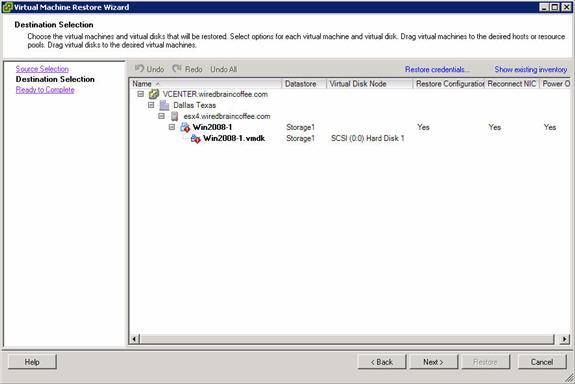This screenshot has width=575, height=384.
Task: Click the esx4 host server icon
Action: (175, 116)
